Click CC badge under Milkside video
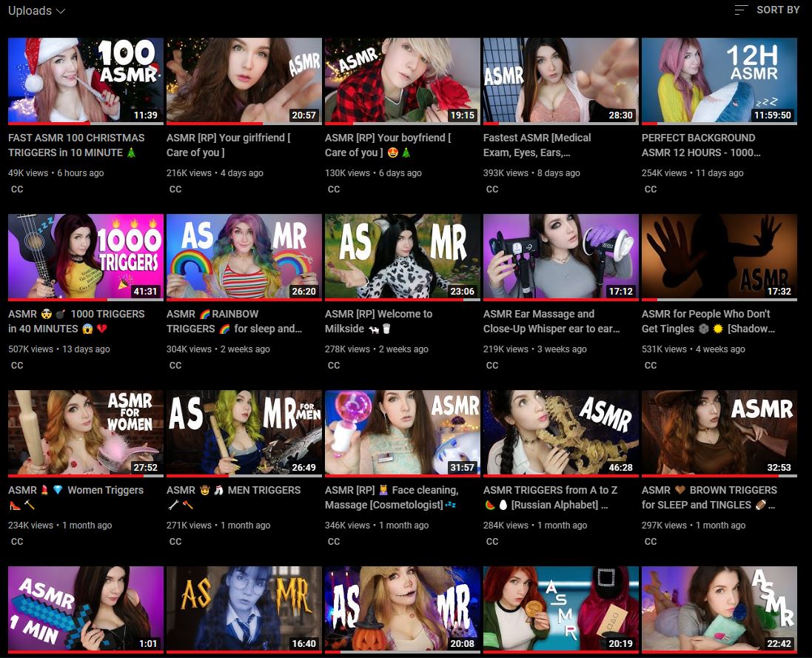Image resolution: width=812 pixels, height=658 pixels. (334, 365)
